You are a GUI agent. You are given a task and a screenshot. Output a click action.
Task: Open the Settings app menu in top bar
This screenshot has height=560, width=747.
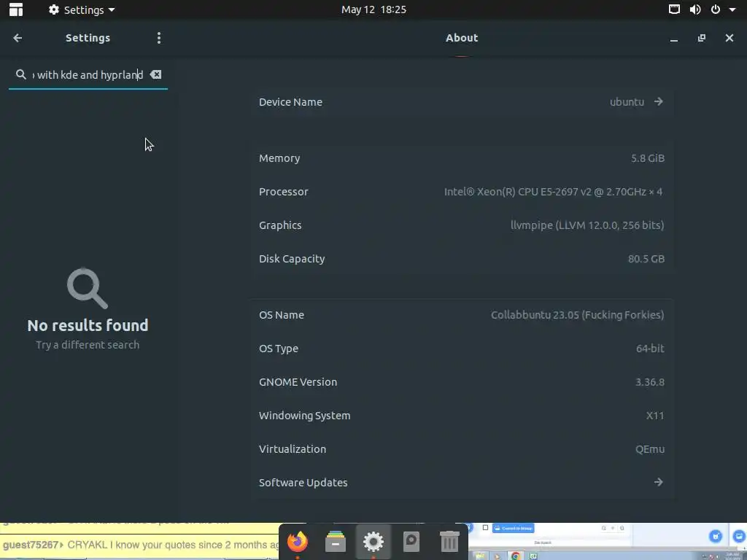82,9
